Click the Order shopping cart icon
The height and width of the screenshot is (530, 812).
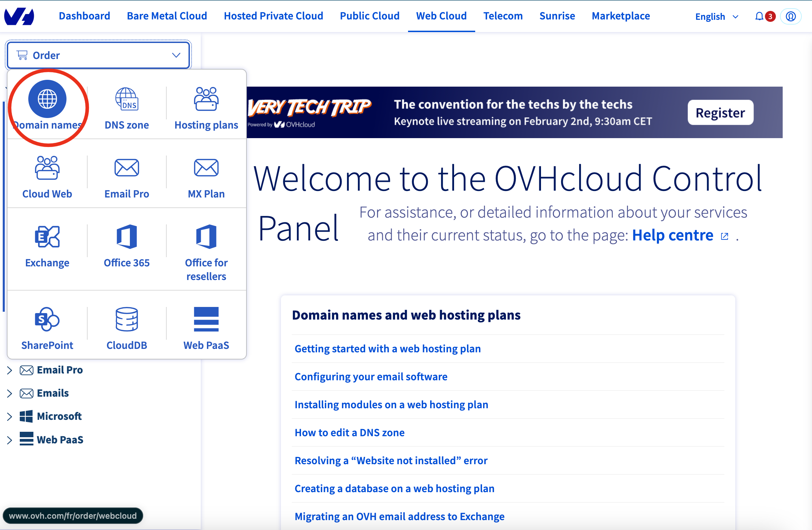click(22, 55)
